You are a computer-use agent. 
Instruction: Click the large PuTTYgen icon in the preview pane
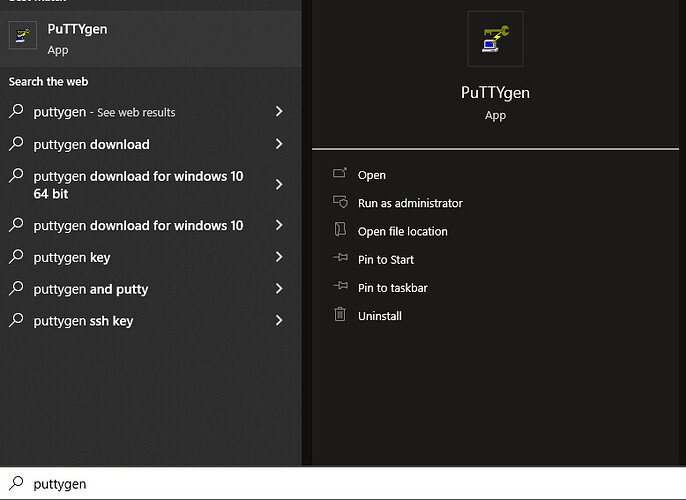click(x=495, y=39)
